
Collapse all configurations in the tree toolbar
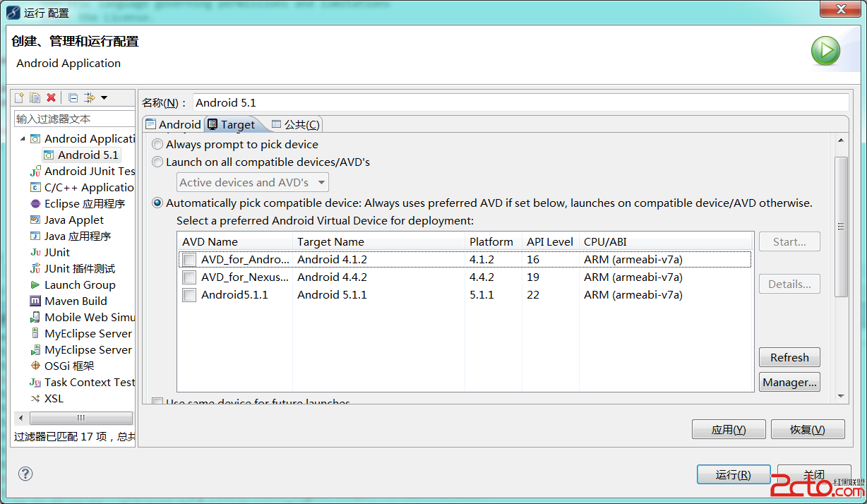click(x=73, y=97)
